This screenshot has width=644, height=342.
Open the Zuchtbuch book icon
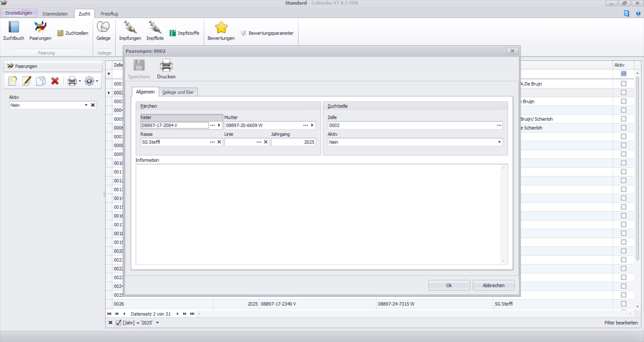[14, 27]
